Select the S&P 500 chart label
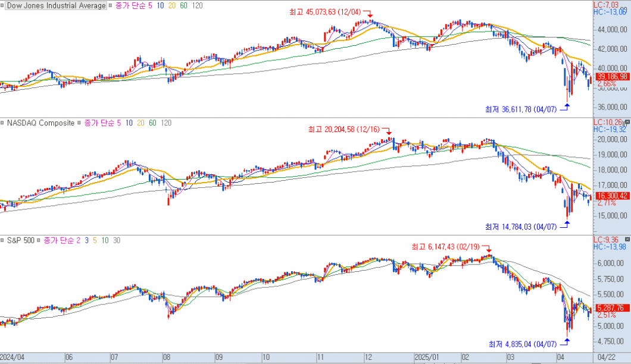This screenshot has height=364, width=631. tap(20, 240)
